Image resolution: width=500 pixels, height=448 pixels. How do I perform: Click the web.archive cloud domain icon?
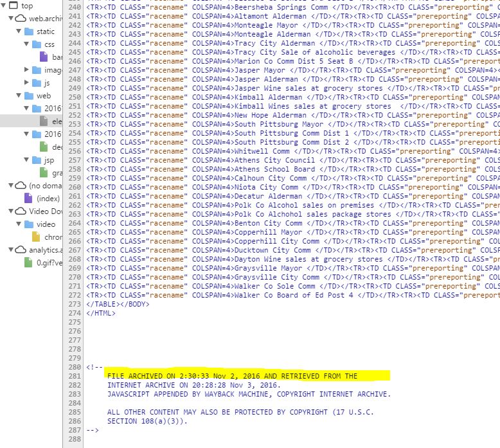21,19
